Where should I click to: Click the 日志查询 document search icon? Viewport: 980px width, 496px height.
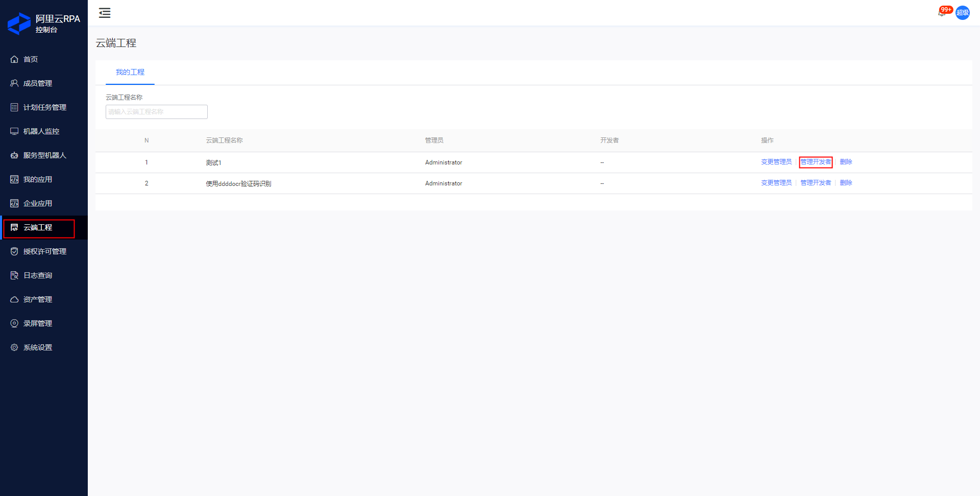coord(14,275)
